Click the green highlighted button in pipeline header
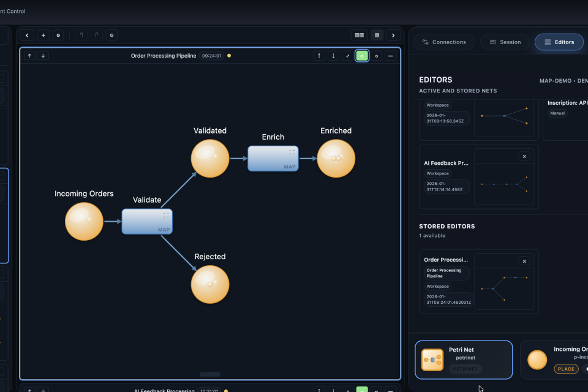The height and width of the screenshot is (392, 588). point(362,56)
